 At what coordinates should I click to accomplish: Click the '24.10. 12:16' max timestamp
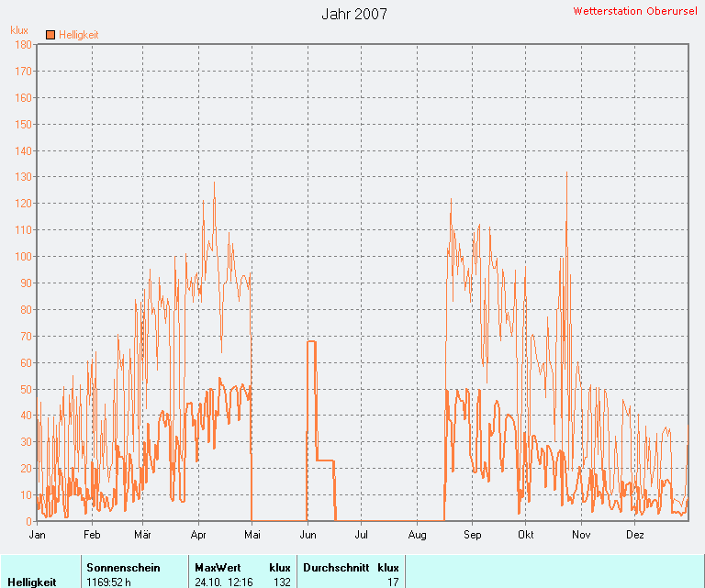click(224, 582)
